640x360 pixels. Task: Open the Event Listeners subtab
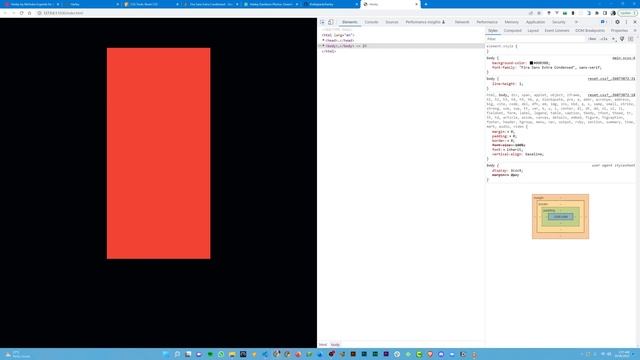[x=557, y=31]
